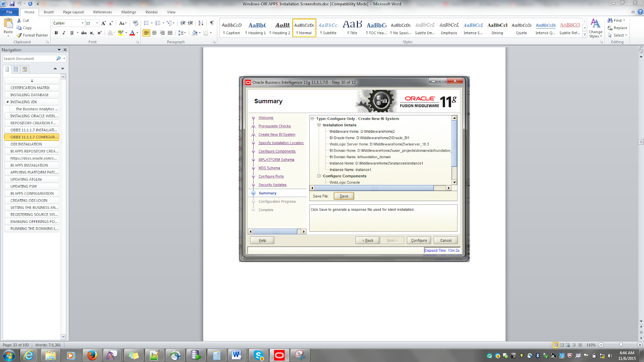Apply the Heading 1 style
The image size is (644, 362).
coord(256,28)
